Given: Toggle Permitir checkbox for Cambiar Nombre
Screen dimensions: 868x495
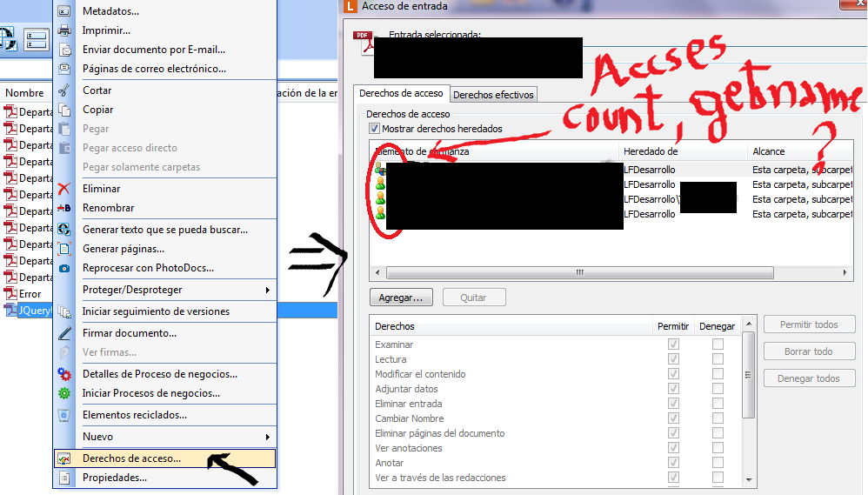Looking at the screenshot, I should (x=673, y=418).
